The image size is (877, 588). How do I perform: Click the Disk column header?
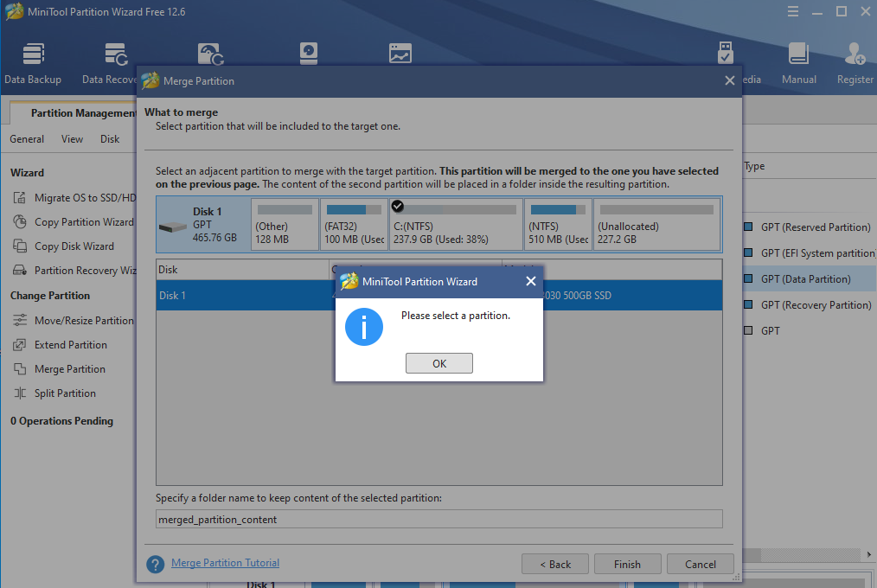pyautogui.click(x=242, y=270)
